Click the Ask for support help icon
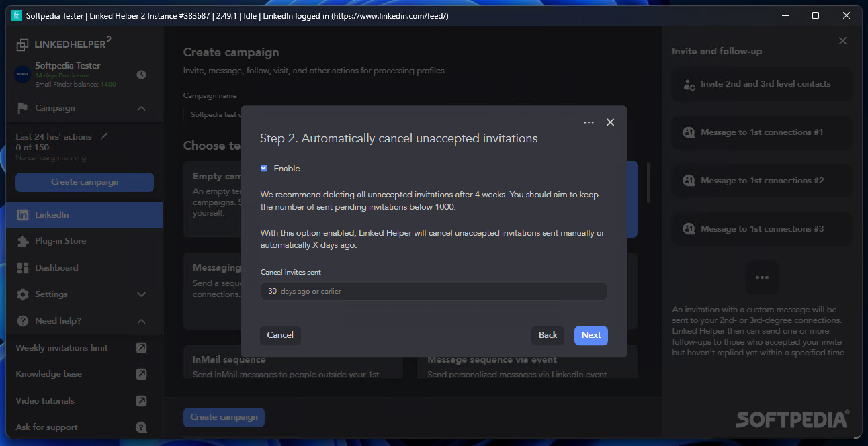Viewport: 868px width, 446px height. click(141, 427)
